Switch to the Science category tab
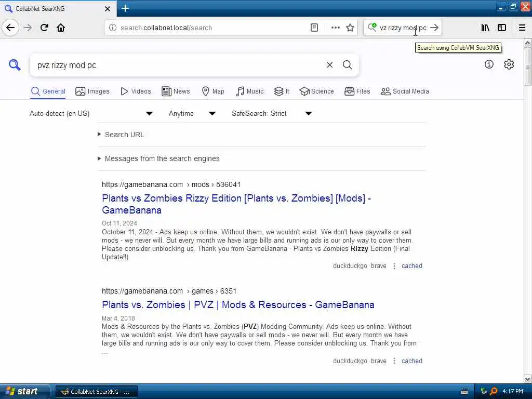532x399 pixels. pyautogui.click(x=317, y=91)
